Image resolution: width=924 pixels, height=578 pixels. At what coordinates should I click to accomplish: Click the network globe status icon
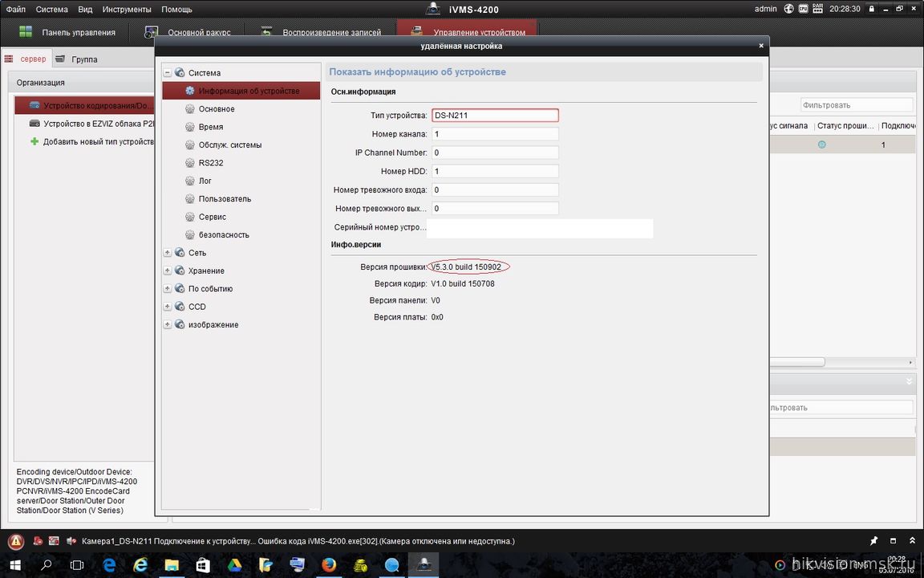tap(788, 9)
